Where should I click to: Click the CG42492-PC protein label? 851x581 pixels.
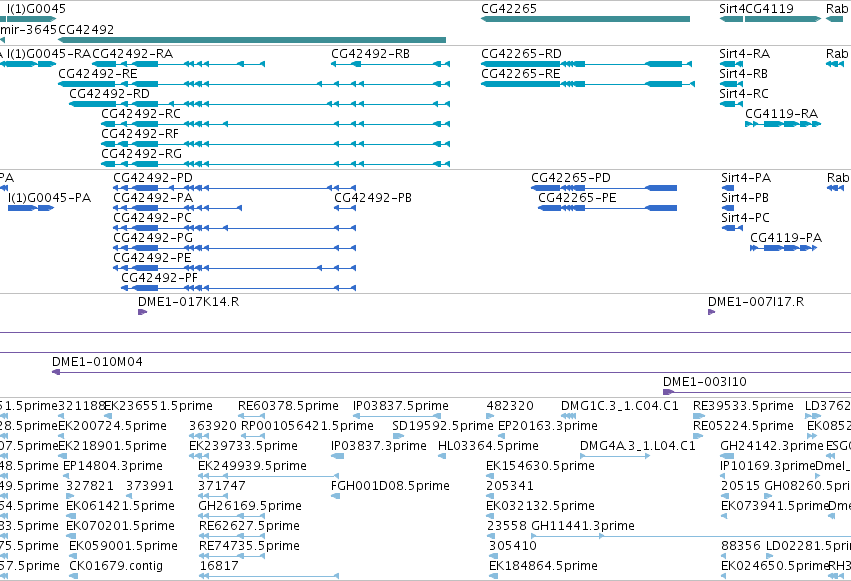pyautogui.click(x=153, y=218)
